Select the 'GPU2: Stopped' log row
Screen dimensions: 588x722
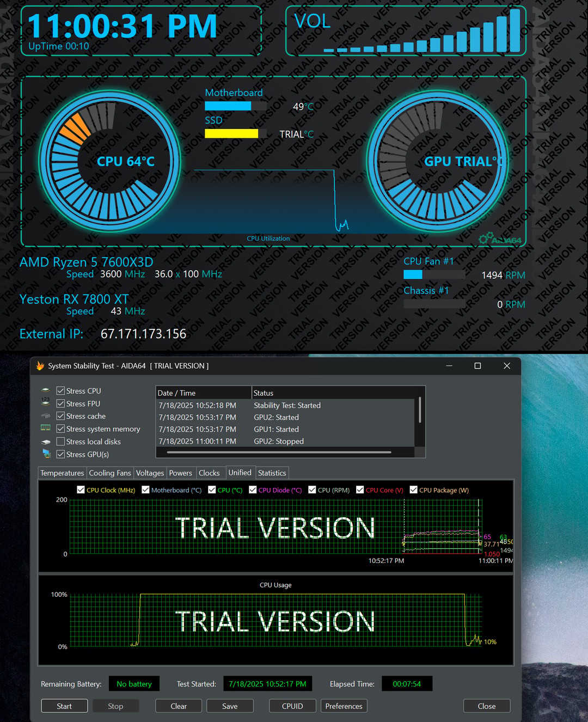[286, 442]
